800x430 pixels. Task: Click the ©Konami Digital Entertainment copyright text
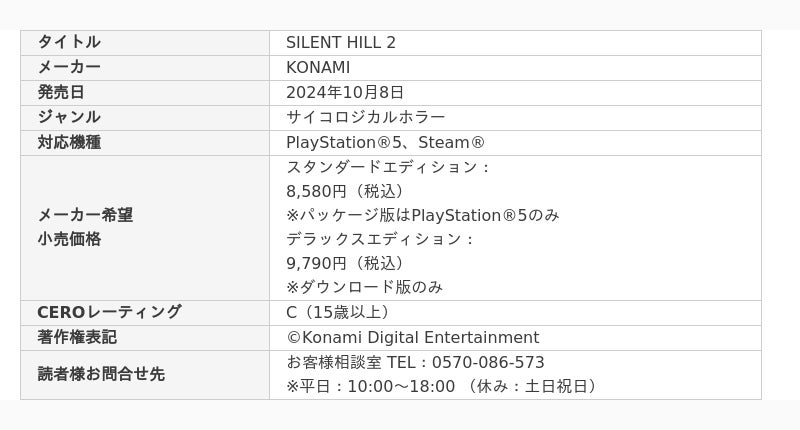(413, 337)
